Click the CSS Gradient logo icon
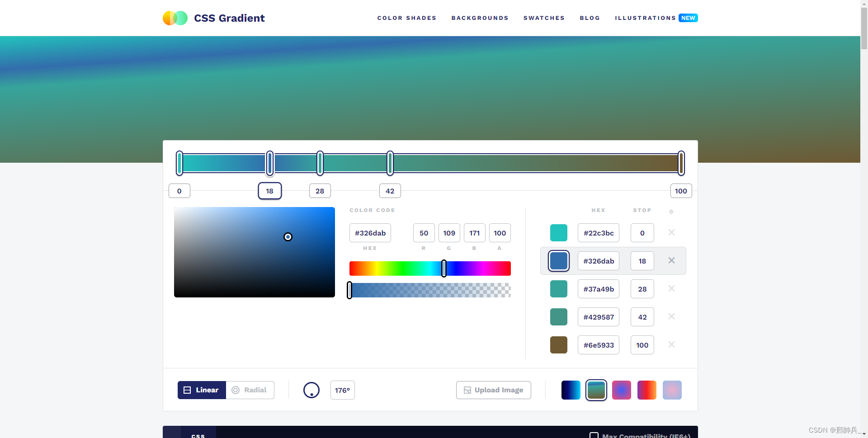The image size is (868, 438). [175, 18]
